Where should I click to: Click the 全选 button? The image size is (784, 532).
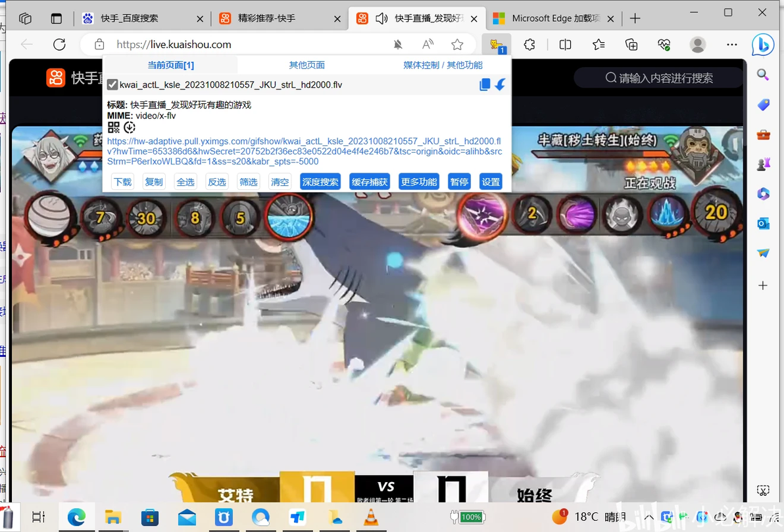coord(185,182)
